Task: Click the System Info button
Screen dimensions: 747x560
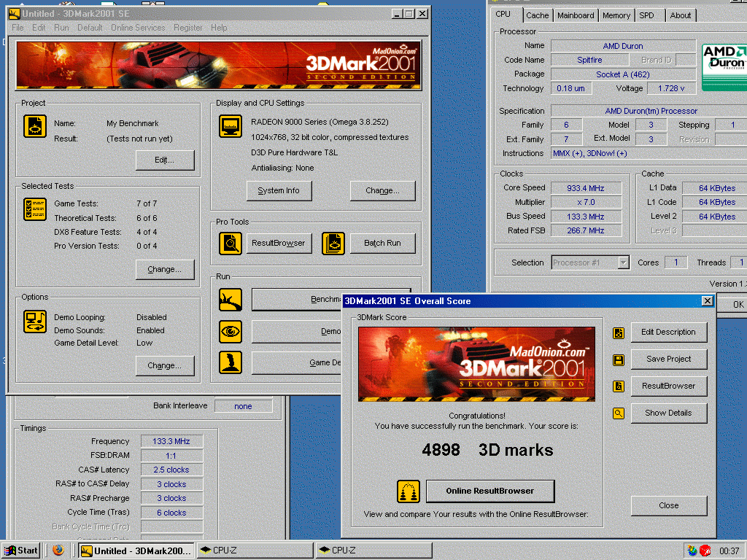Action: click(279, 190)
